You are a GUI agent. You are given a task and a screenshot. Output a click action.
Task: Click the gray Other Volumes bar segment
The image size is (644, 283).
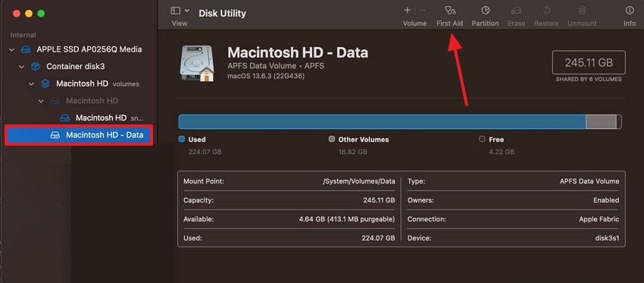[601, 121]
